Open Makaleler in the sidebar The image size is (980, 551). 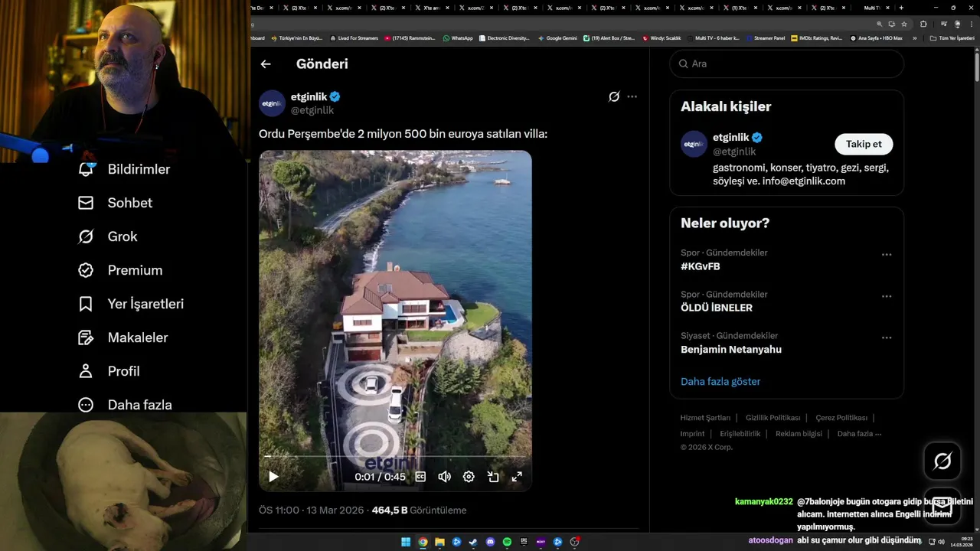122,337
